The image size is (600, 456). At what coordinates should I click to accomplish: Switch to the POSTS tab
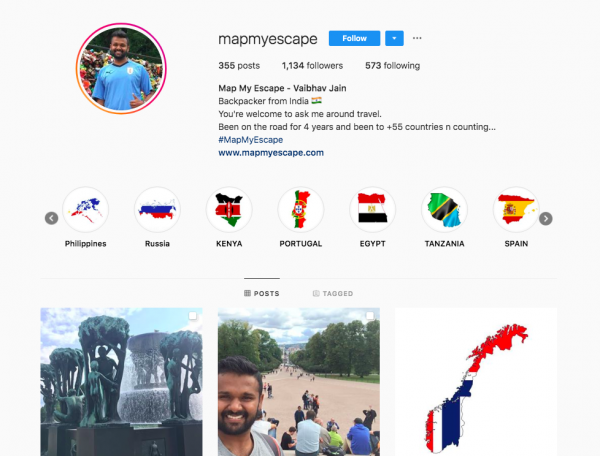pyautogui.click(x=262, y=293)
